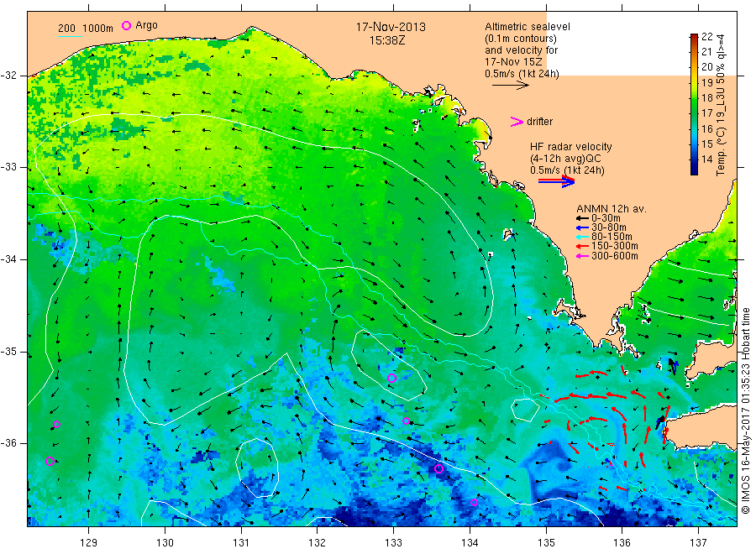Click the '0.5m/s (1kt 24h)' altimetric scale text
The width and height of the screenshot is (756, 554).
point(522,74)
